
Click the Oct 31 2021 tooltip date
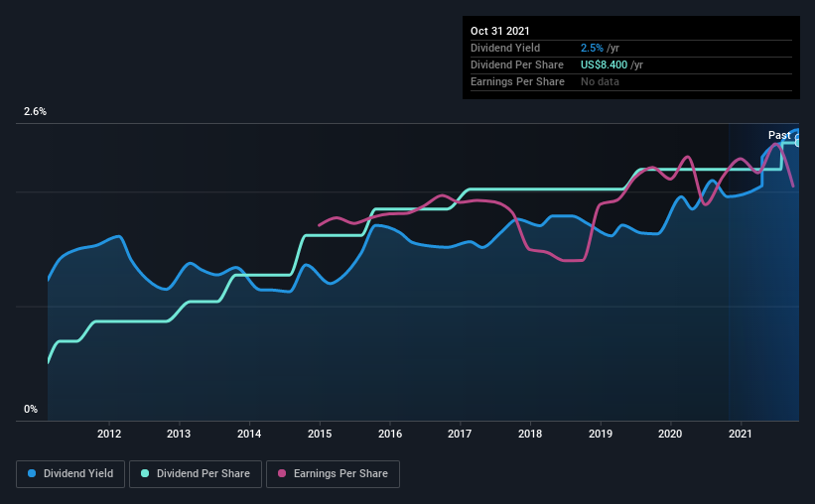click(x=500, y=31)
